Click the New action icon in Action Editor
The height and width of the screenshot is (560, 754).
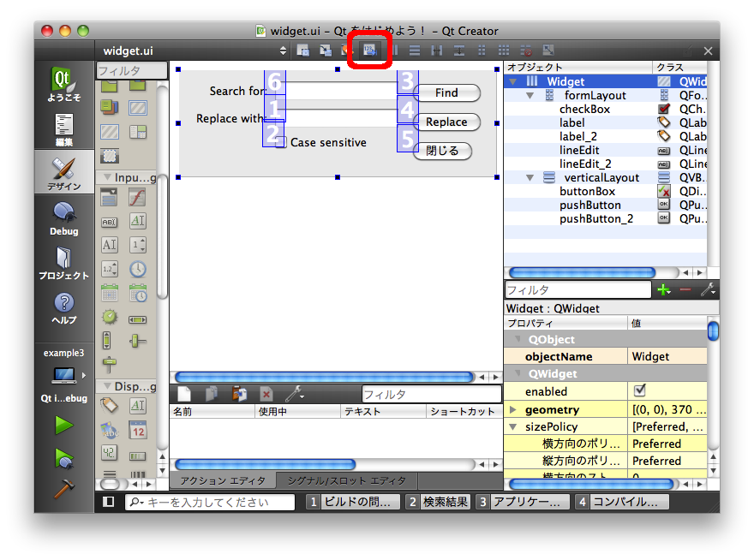[x=184, y=394]
